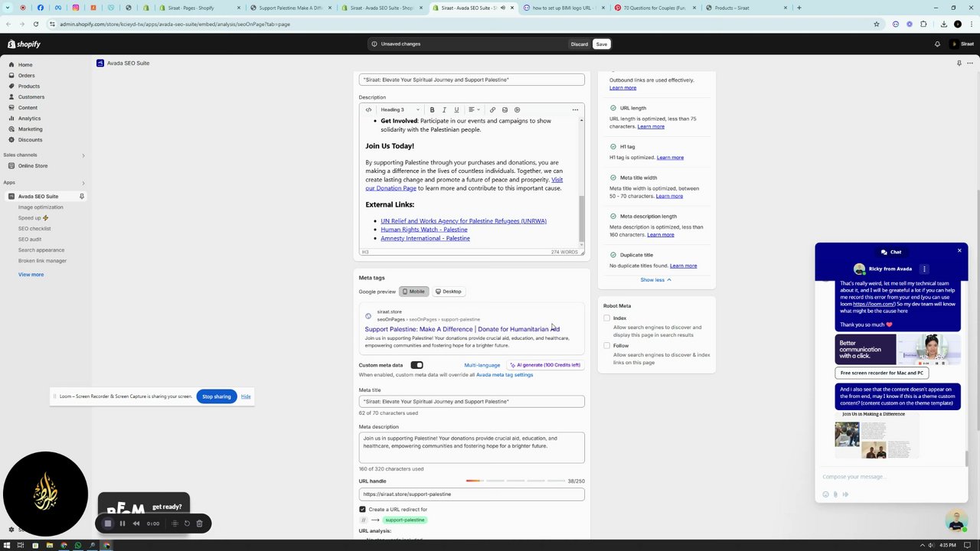Save the unsaved changes
980x551 pixels.
[x=602, y=44]
